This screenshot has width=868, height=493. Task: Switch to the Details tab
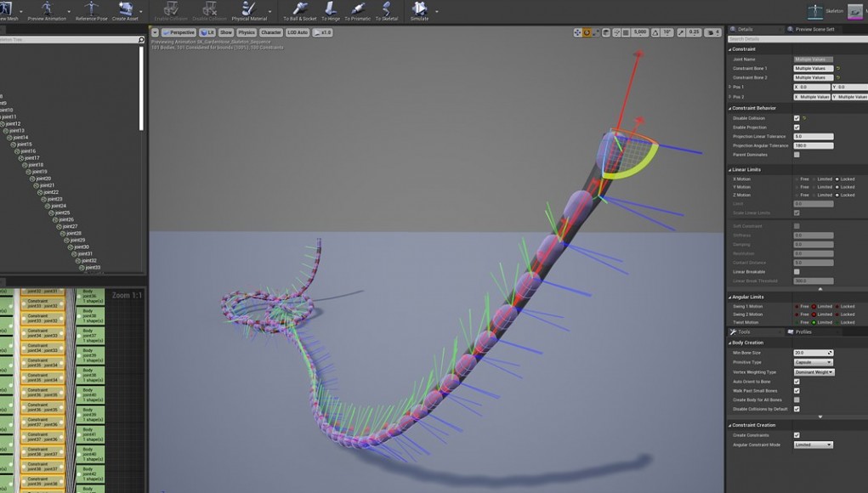745,30
